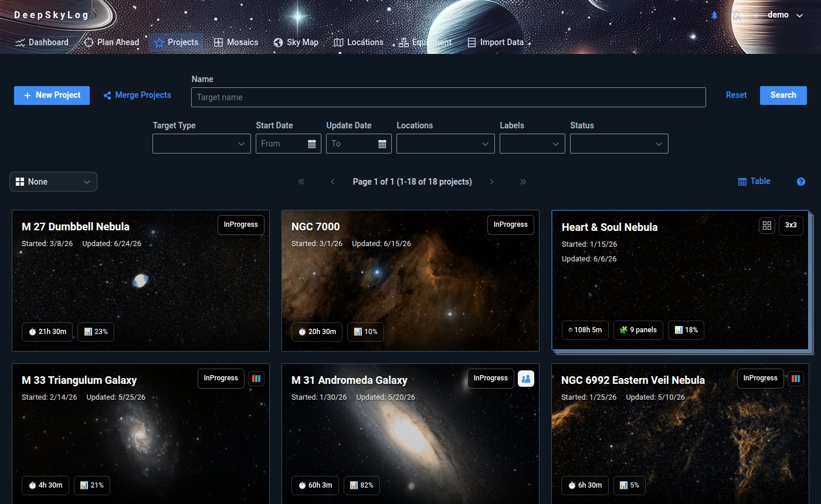Image resolution: width=821 pixels, height=504 pixels.
Task: Switch to Table view
Action: 754,182
